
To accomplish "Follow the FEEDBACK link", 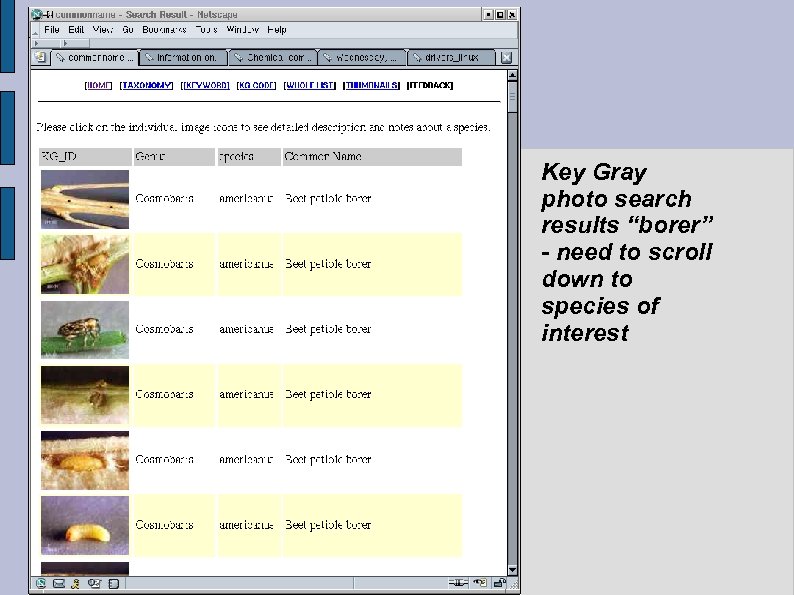I will [430, 86].
